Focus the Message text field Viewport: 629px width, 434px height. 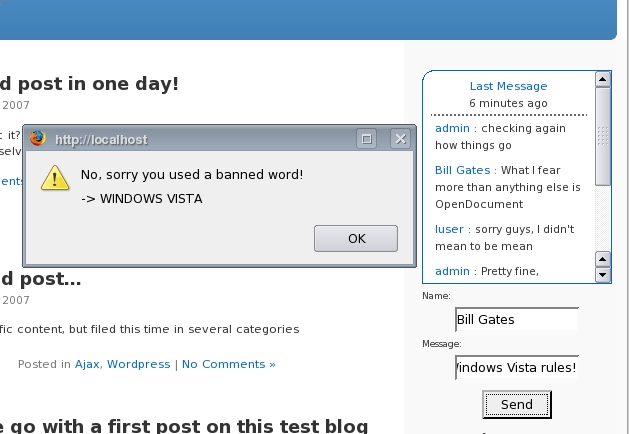[x=516, y=367]
